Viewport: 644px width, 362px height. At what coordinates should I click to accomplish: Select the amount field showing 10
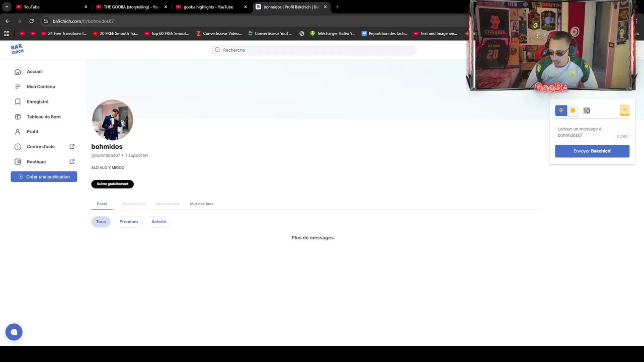pyautogui.click(x=600, y=111)
